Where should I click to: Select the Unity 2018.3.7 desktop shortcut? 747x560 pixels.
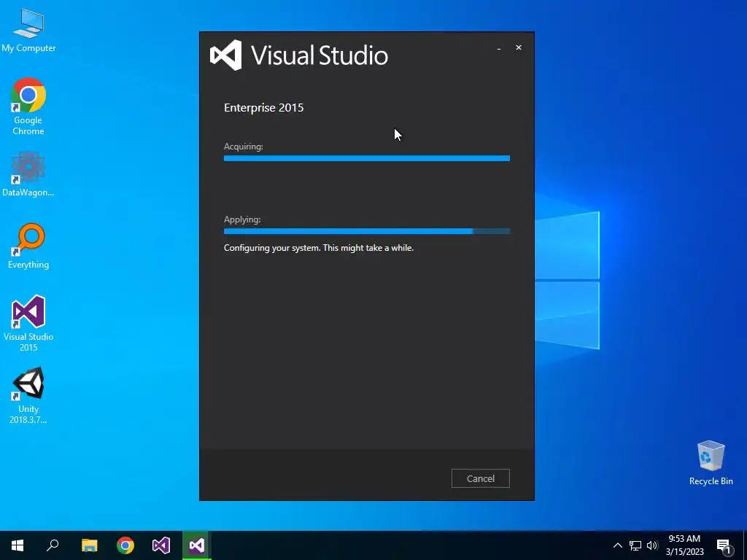[28, 395]
